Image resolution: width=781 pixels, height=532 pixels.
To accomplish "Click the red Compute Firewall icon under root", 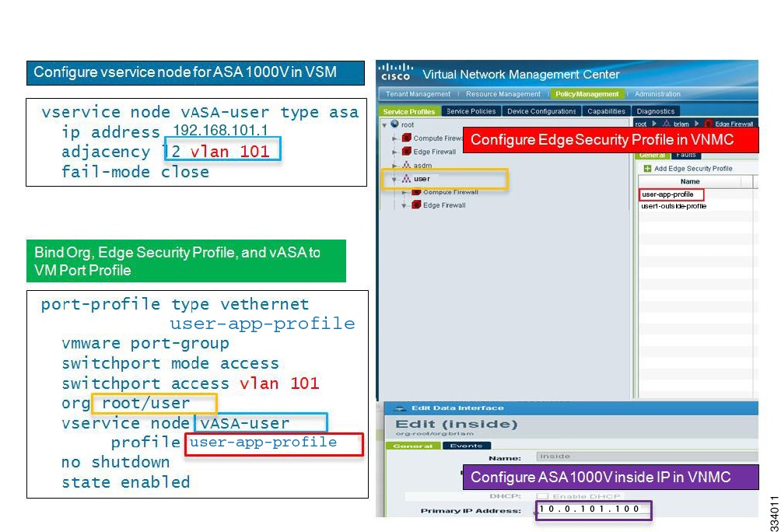I will [406, 138].
